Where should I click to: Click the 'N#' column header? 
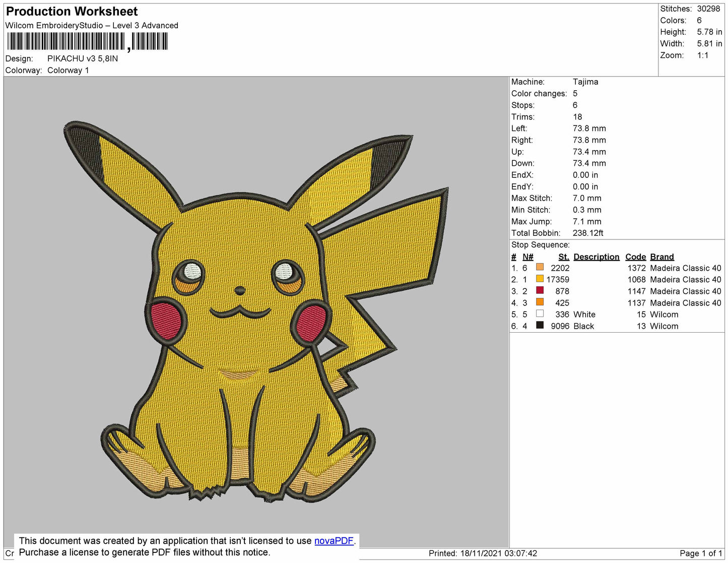coord(527,257)
